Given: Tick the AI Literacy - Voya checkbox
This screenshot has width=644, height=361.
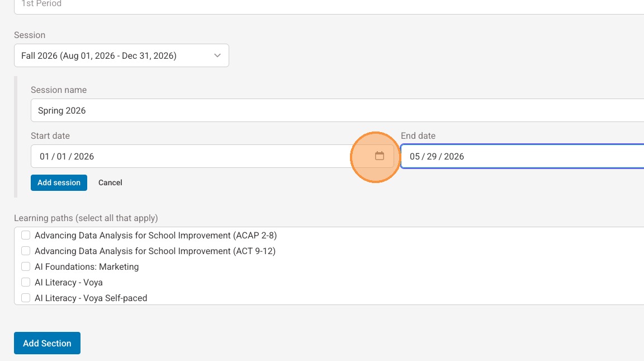Looking at the screenshot, I should [x=26, y=282].
